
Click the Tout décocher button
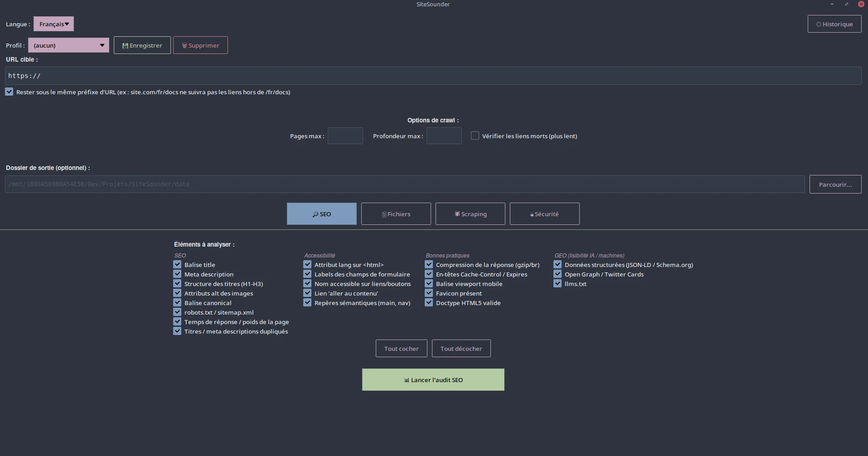pyautogui.click(x=461, y=349)
